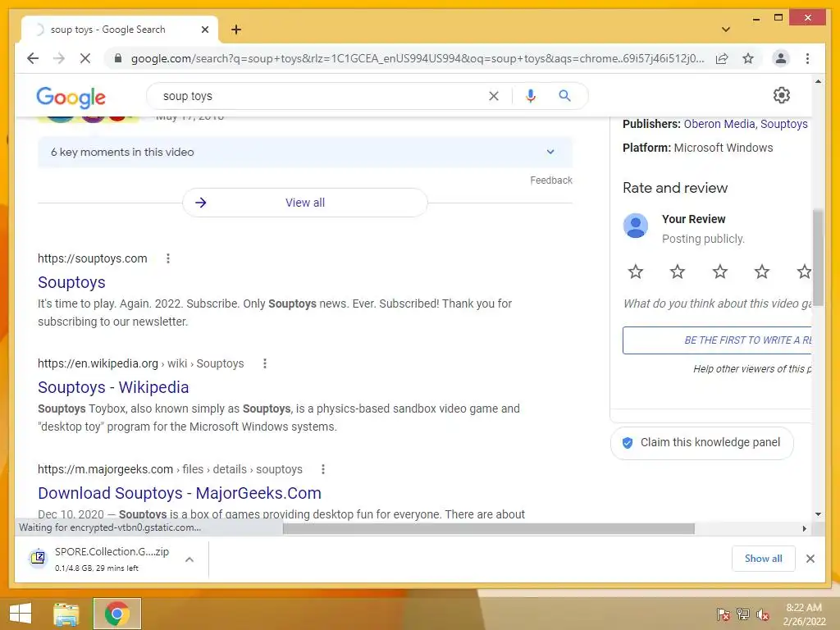Open network status tray icon
This screenshot has width=840, height=630.
(x=743, y=614)
